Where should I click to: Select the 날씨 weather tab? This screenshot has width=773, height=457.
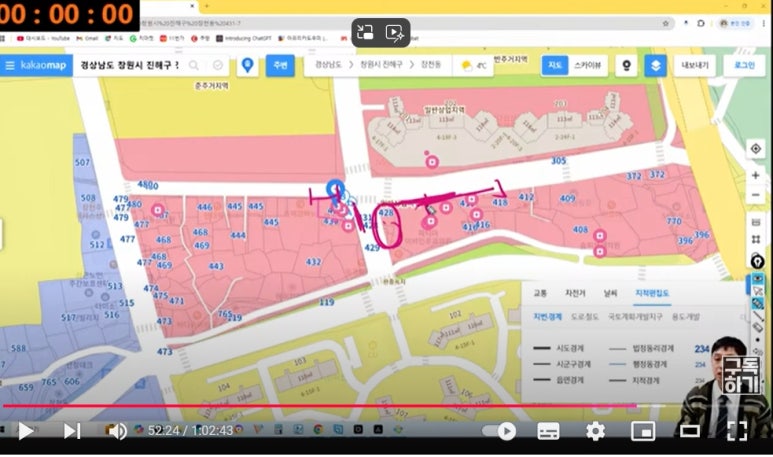tap(610, 293)
